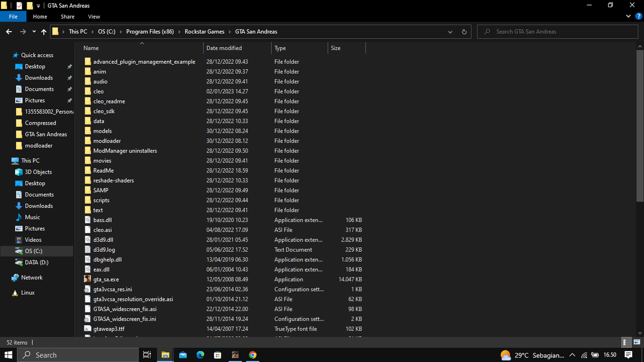Open the weather widget showing 29°C

click(x=532, y=355)
